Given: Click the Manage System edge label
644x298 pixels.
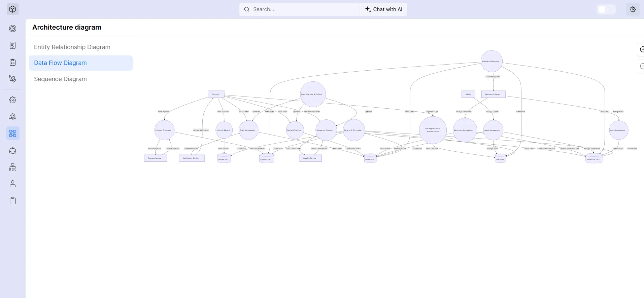Looking at the screenshot, I should coord(492,112).
